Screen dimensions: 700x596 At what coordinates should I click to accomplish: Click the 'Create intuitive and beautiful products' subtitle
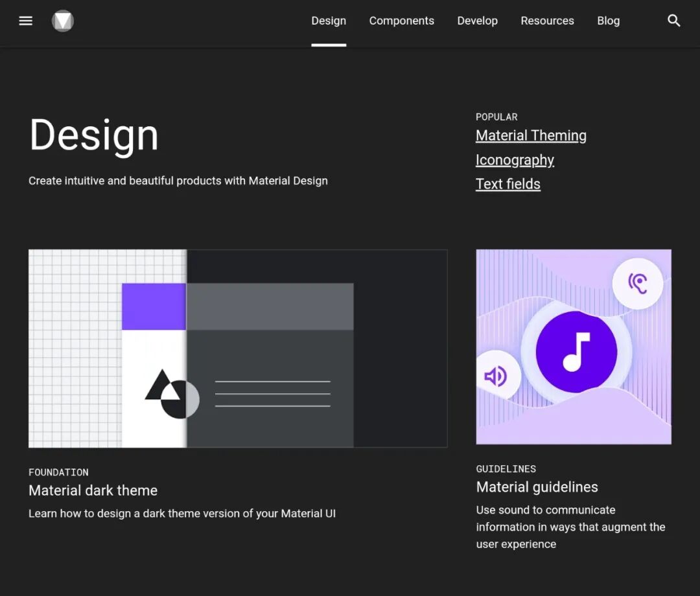[x=178, y=181]
